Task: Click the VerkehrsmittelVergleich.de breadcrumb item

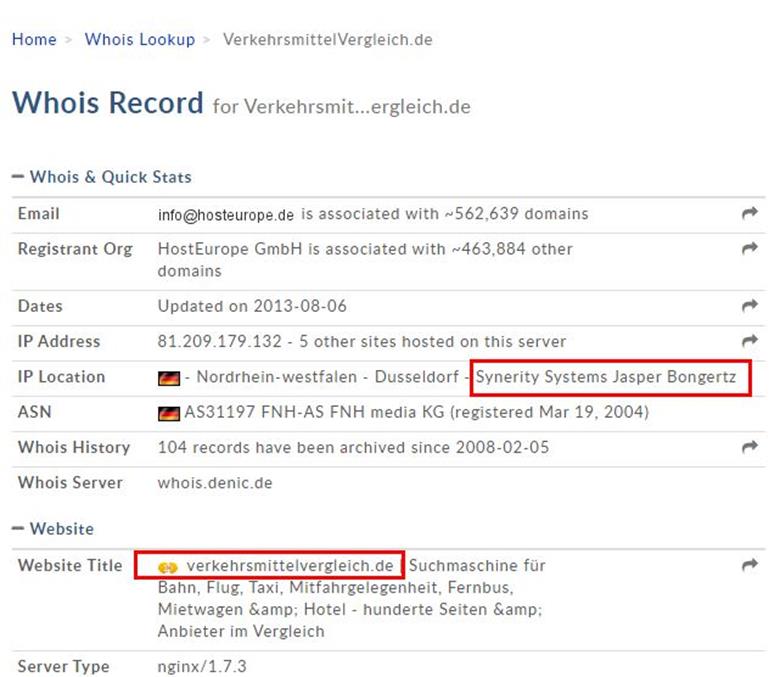Action: coord(327,40)
